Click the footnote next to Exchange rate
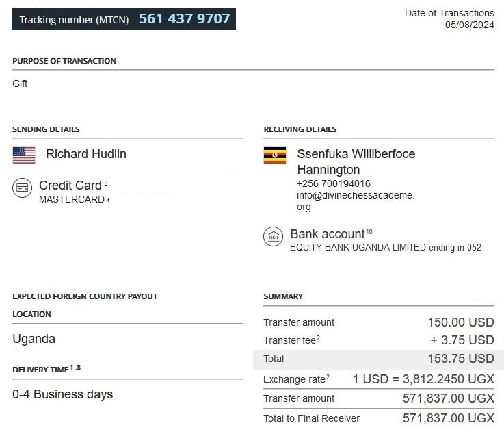Image resolution: width=504 pixels, height=434 pixels. [x=328, y=377]
